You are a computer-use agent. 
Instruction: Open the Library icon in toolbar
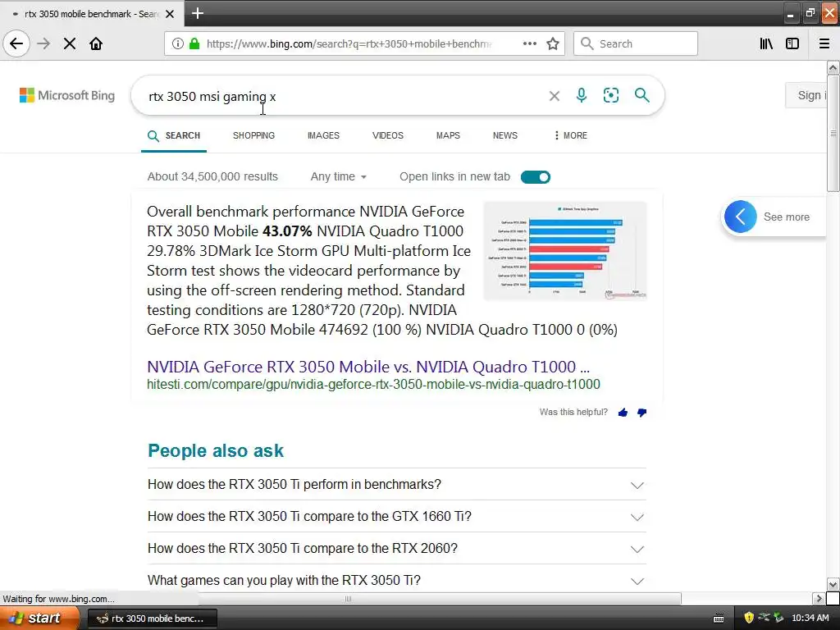point(766,43)
